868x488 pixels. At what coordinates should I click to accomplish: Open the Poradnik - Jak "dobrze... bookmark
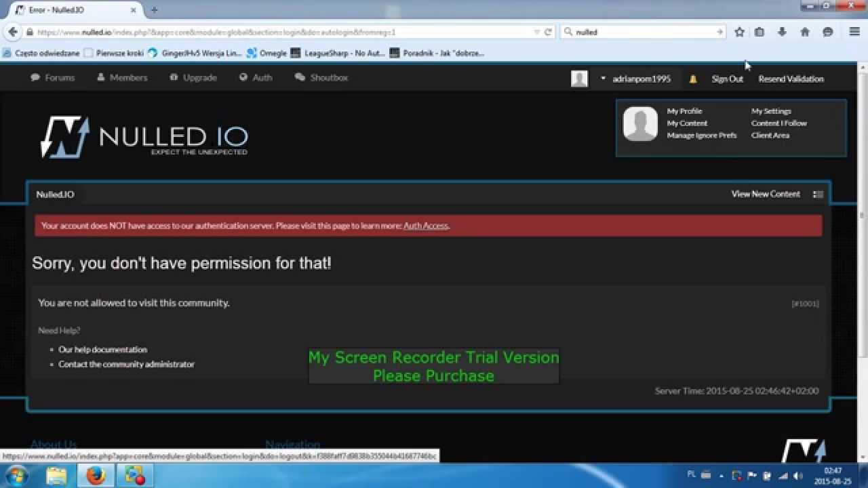(437, 53)
